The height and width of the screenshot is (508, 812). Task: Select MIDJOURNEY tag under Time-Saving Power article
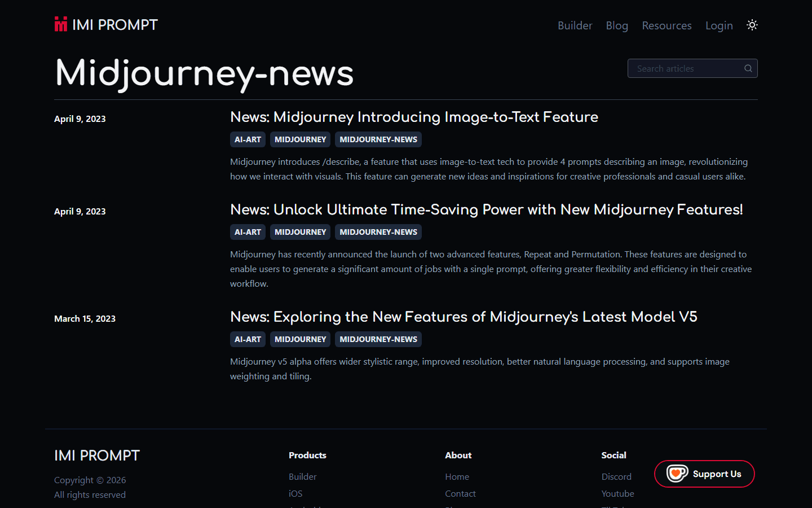(x=300, y=232)
